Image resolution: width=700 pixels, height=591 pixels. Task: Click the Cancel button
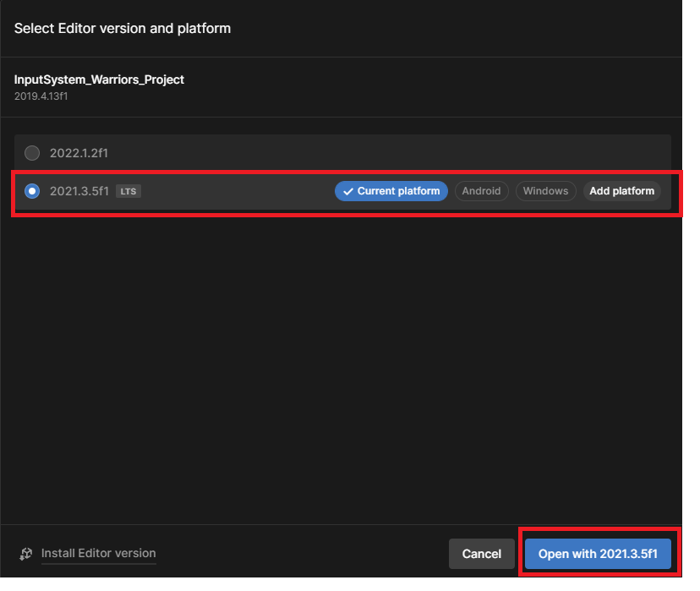[481, 554]
